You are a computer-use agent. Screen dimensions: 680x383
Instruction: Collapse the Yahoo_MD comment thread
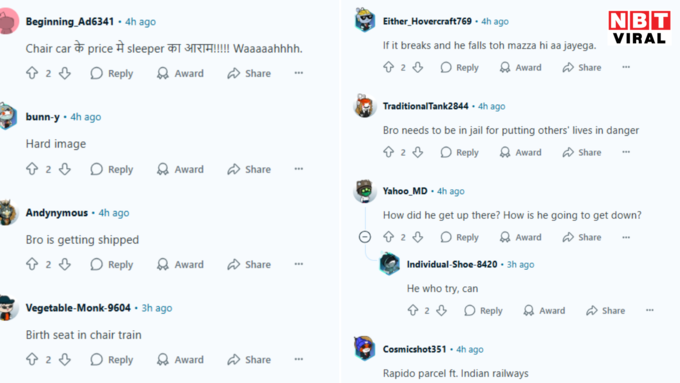365,237
